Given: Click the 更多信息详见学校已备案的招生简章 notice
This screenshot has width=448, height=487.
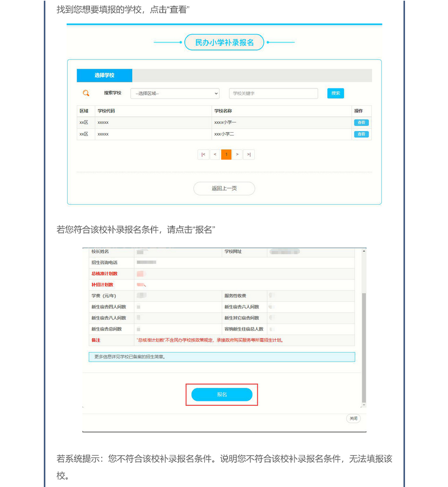Looking at the screenshot, I should 222,357.
